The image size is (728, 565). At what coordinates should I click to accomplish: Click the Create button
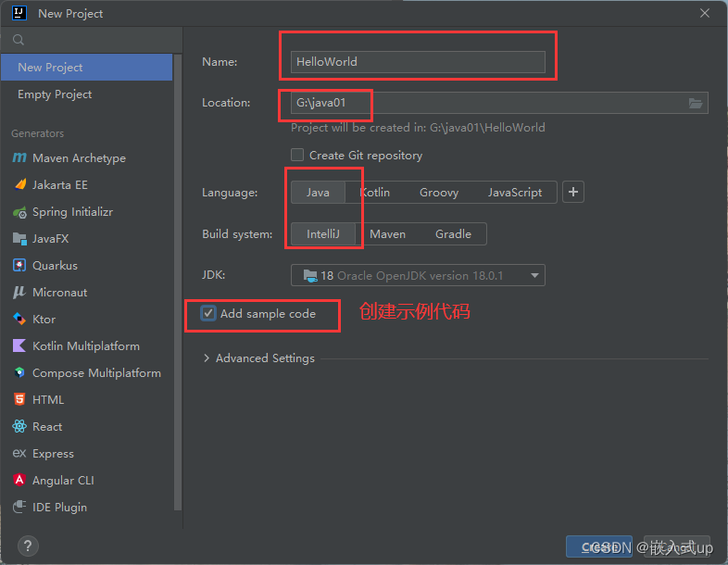click(x=599, y=546)
